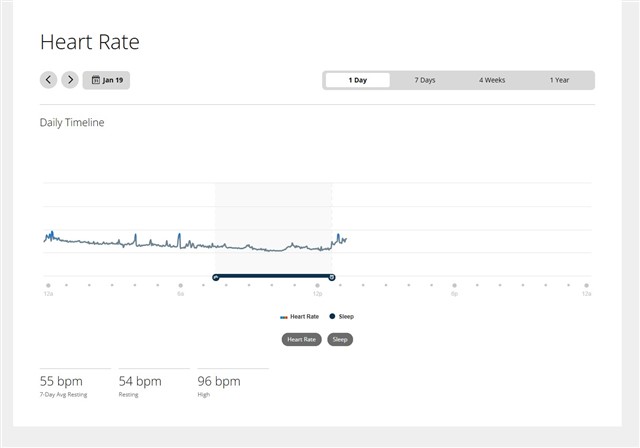Go to the previous day arrow
The image size is (640, 448).
click(48, 80)
